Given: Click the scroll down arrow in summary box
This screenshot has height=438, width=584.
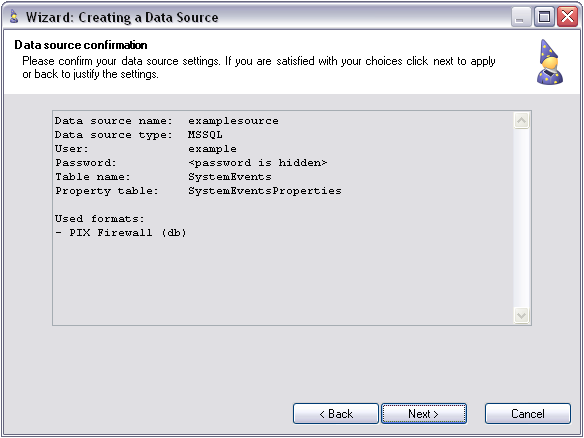Looking at the screenshot, I should (522, 315).
